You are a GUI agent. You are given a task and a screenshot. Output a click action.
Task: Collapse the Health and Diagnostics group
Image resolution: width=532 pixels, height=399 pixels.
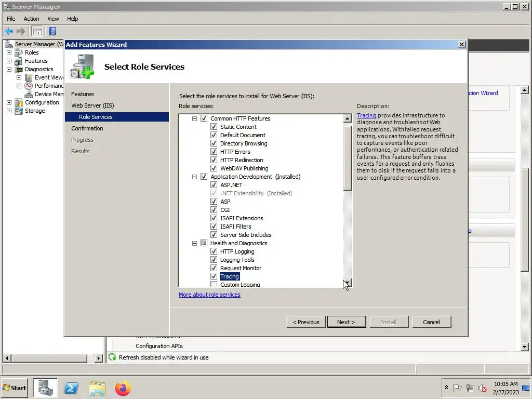pos(194,243)
